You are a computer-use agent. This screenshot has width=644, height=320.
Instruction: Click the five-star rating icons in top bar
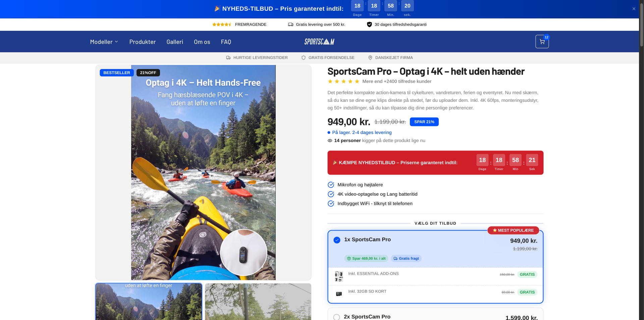click(x=222, y=24)
